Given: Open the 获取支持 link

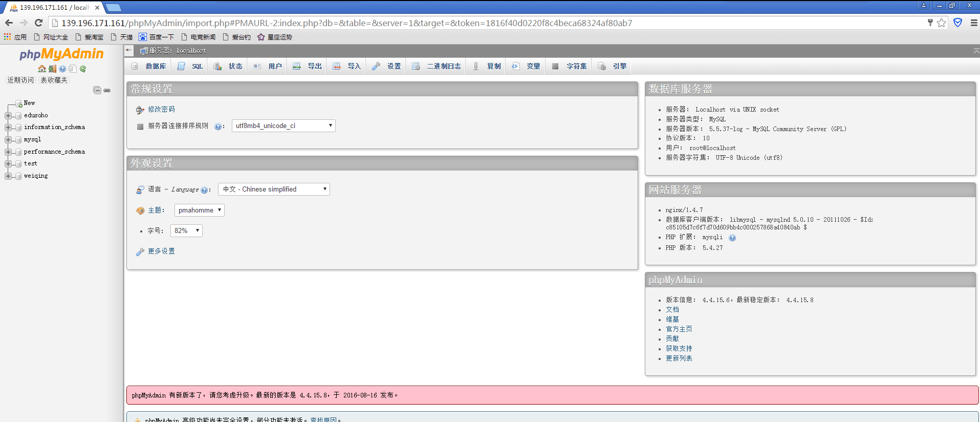Looking at the screenshot, I should pyautogui.click(x=679, y=348).
